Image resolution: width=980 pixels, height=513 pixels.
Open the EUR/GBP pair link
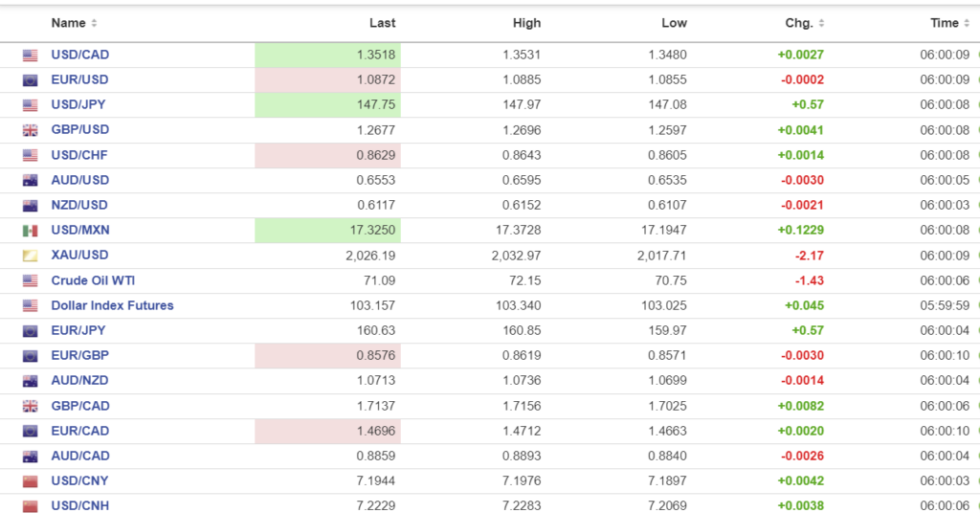pyautogui.click(x=79, y=355)
